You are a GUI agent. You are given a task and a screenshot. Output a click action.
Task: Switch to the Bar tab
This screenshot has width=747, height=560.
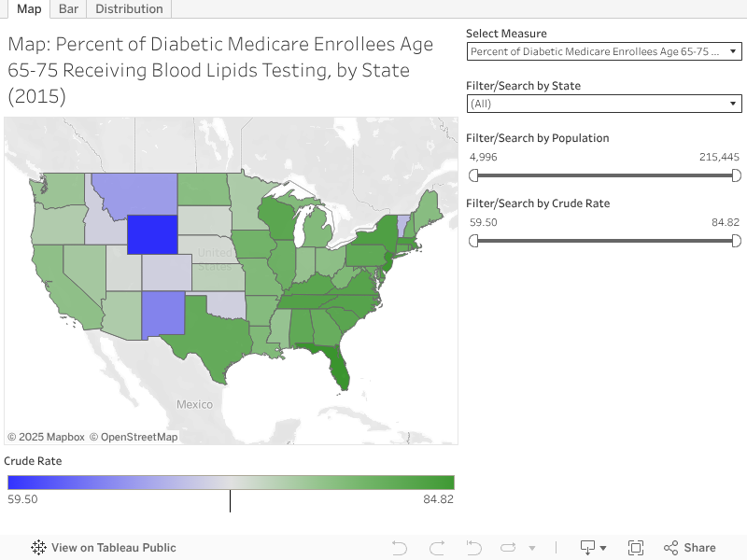point(68,9)
